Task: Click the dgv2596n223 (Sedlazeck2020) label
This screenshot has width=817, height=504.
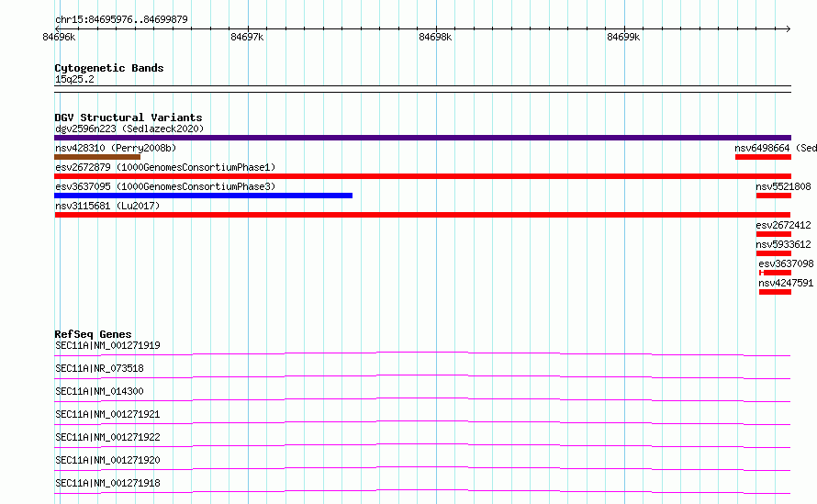Action: (x=129, y=129)
